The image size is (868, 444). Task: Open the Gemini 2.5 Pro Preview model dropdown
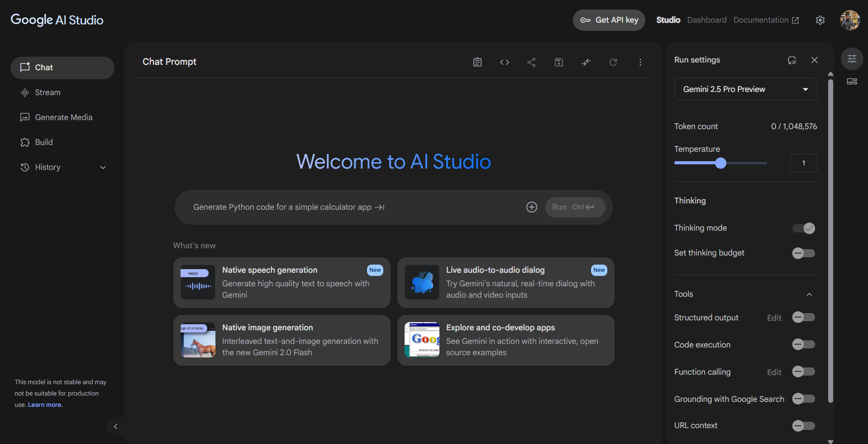pyautogui.click(x=745, y=89)
